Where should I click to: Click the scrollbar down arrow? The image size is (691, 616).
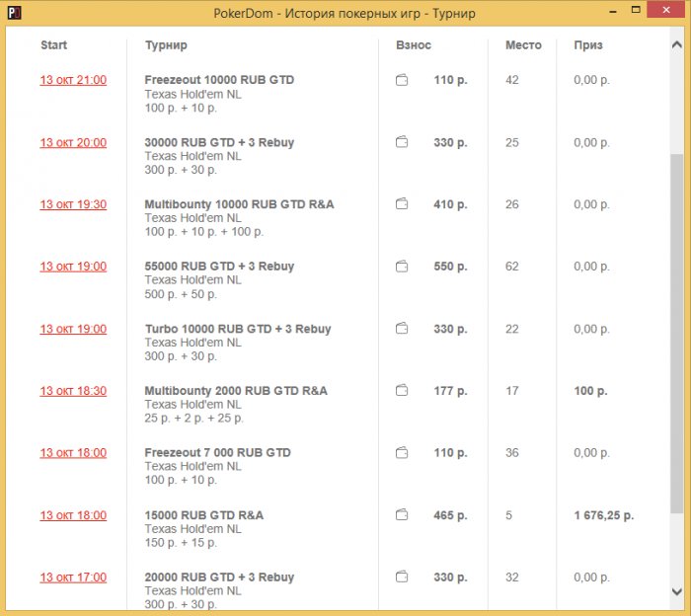[x=677, y=591]
